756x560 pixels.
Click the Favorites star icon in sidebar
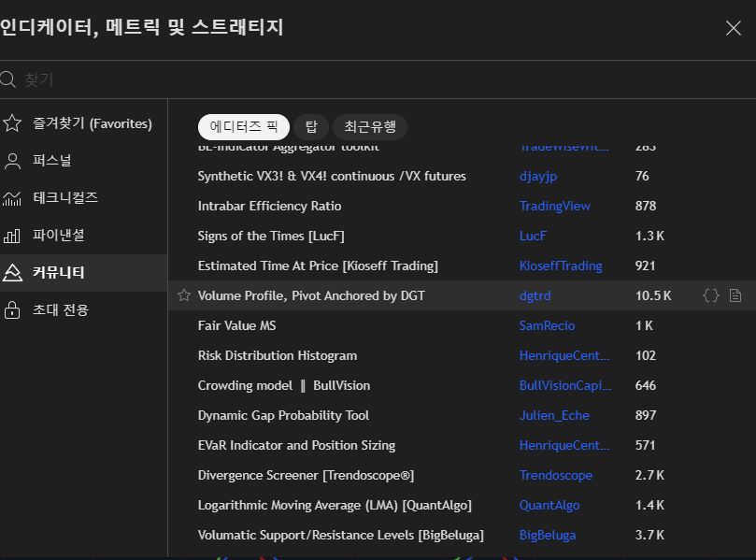point(12,123)
